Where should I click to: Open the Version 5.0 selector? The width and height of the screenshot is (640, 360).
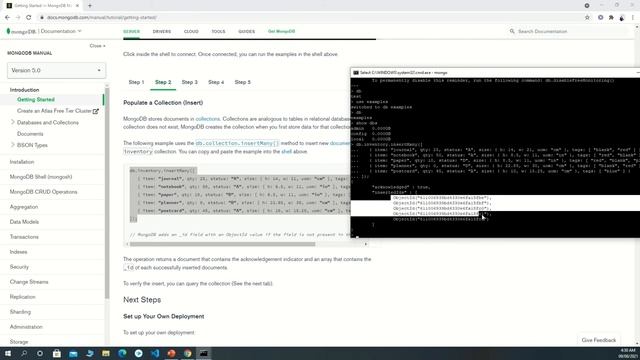point(56,70)
